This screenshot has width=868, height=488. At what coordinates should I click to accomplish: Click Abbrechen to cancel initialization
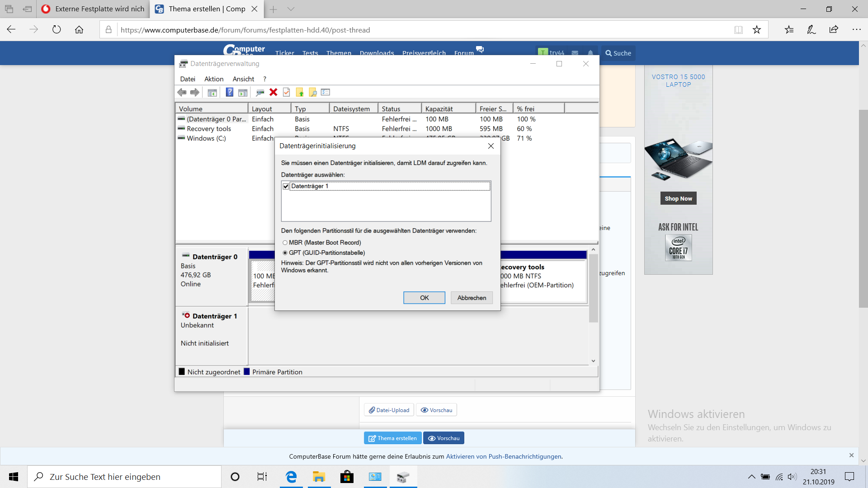[x=472, y=298]
